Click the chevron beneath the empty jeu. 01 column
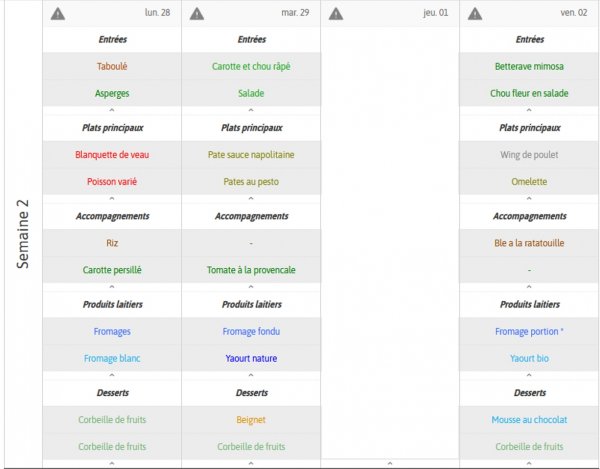600x469 pixels. 390,463
